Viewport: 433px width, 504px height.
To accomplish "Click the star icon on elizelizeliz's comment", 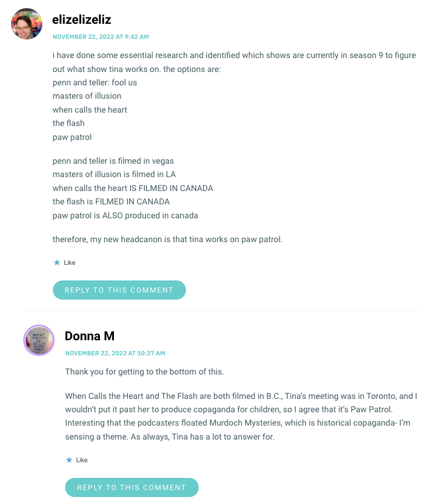I will 57,262.
